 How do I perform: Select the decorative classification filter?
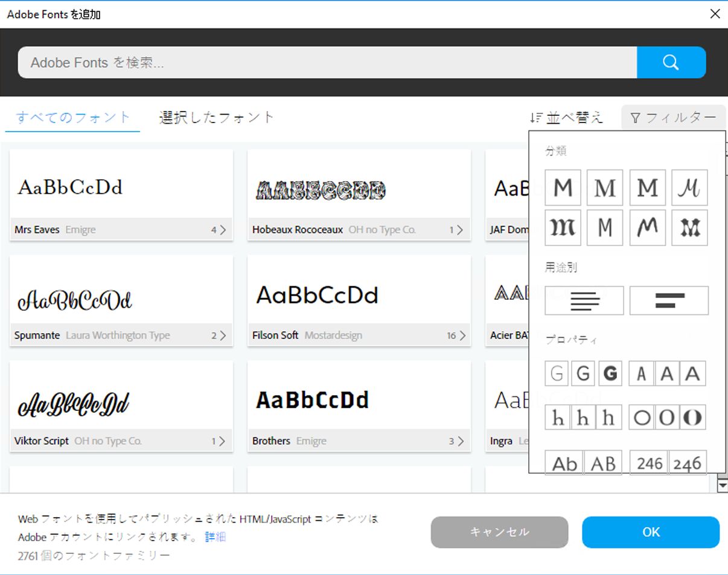coord(689,228)
